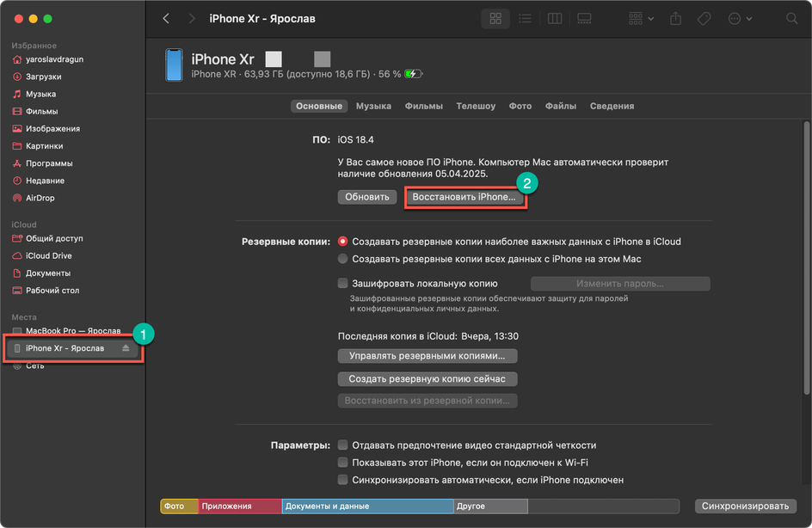This screenshot has height=528, width=812.
Task: Click Приложения segment in storage bar
Action: tap(240, 507)
